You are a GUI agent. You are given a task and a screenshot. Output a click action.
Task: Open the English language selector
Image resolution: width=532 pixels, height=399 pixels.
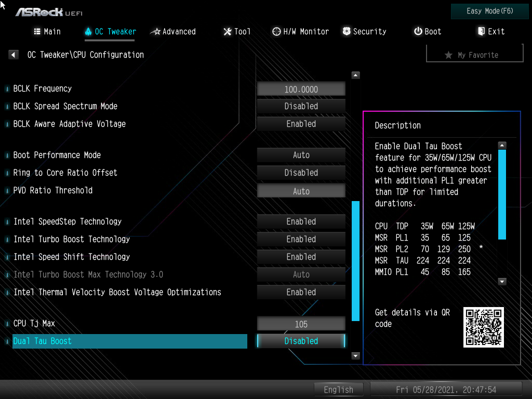tap(339, 389)
